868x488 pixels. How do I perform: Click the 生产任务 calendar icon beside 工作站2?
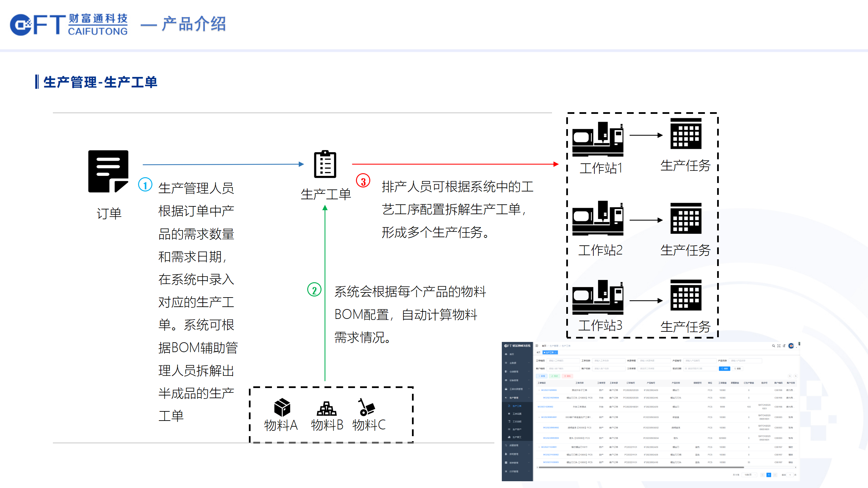coord(686,218)
